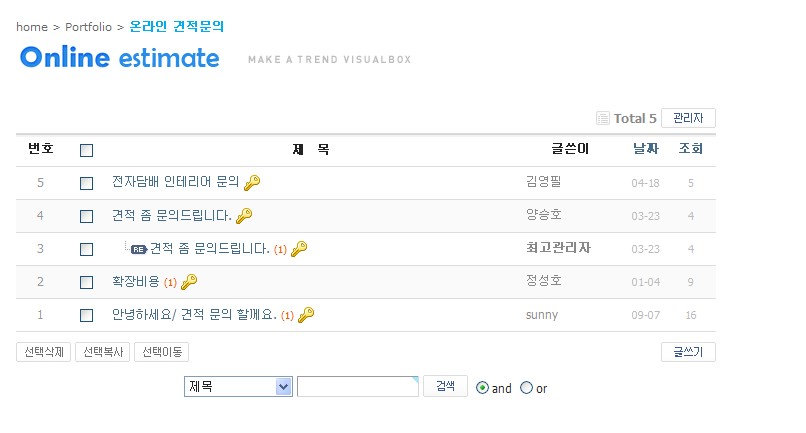This screenshot has width=806, height=433.
Task: Click the key icon beside post number 4
Action: pos(244,215)
